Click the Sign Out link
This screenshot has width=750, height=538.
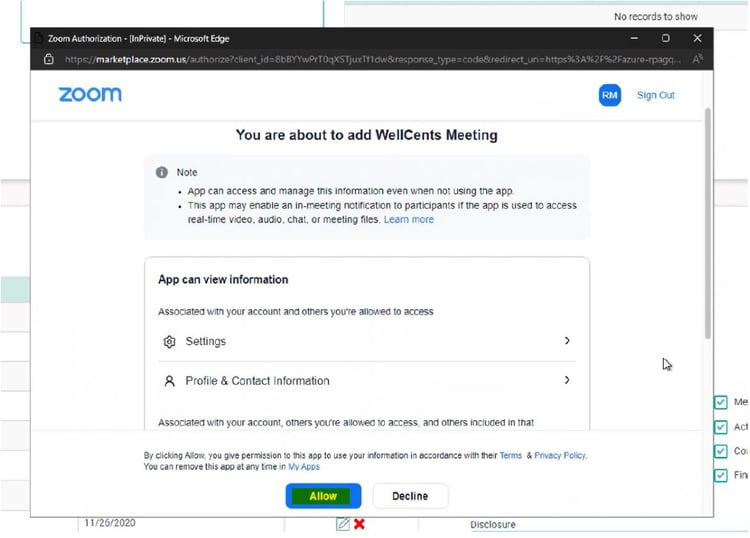tap(655, 95)
